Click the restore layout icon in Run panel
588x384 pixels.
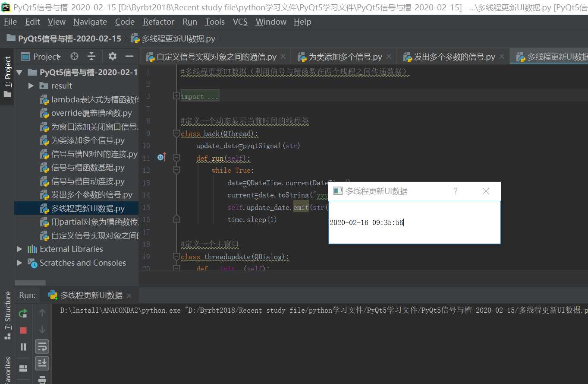coord(23,368)
